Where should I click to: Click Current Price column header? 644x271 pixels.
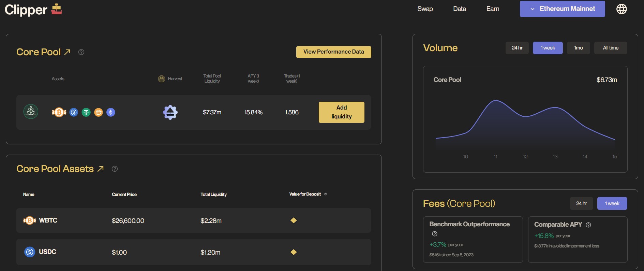click(x=124, y=194)
